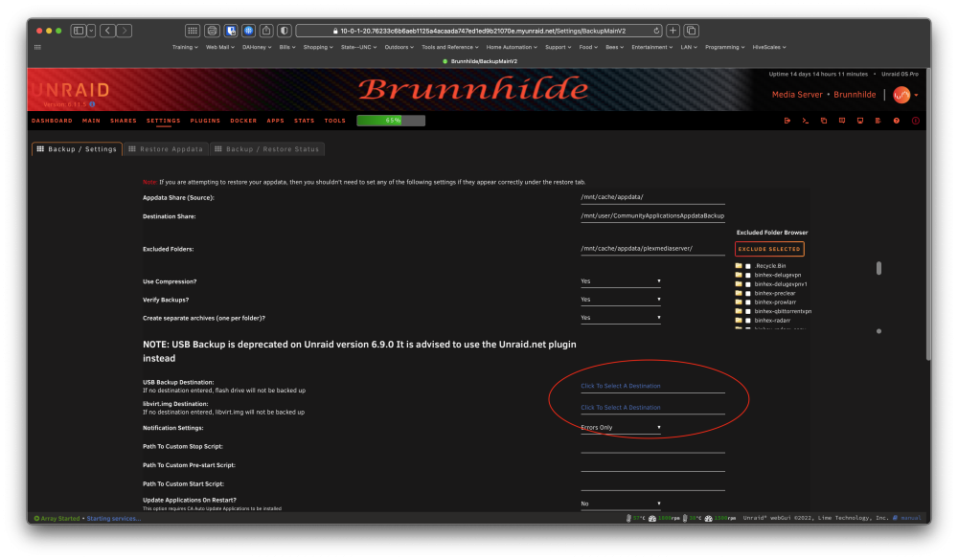This screenshot has width=958, height=560.
Task: Open the Verify Backups dropdown
Action: pos(621,300)
